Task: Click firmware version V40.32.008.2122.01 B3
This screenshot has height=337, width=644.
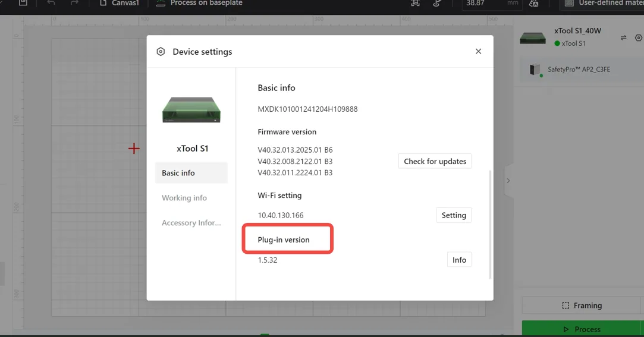Action: pyautogui.click(x=295, y=161)
